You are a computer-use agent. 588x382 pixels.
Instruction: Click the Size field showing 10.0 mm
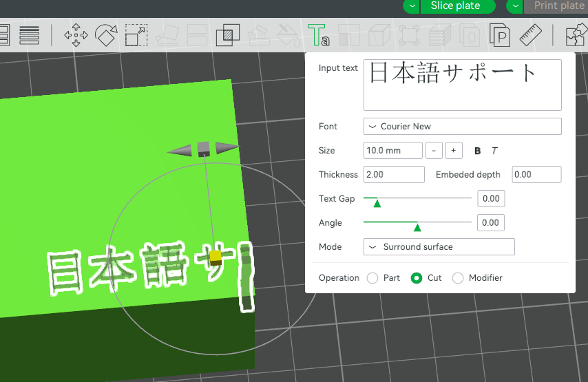[393, 150]
